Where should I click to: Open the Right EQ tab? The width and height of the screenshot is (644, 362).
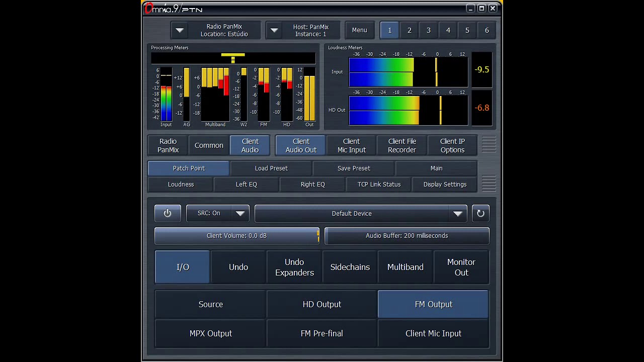coord(312,184)
